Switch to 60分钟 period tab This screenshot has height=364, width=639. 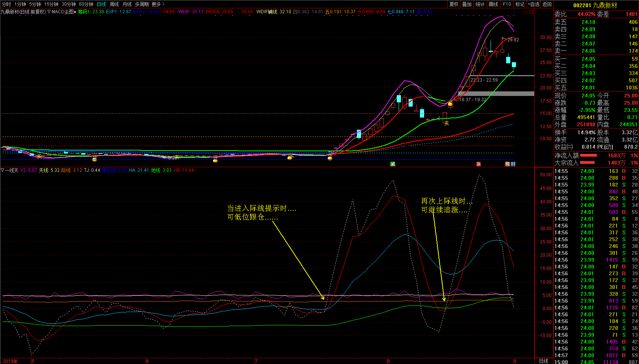86,4
